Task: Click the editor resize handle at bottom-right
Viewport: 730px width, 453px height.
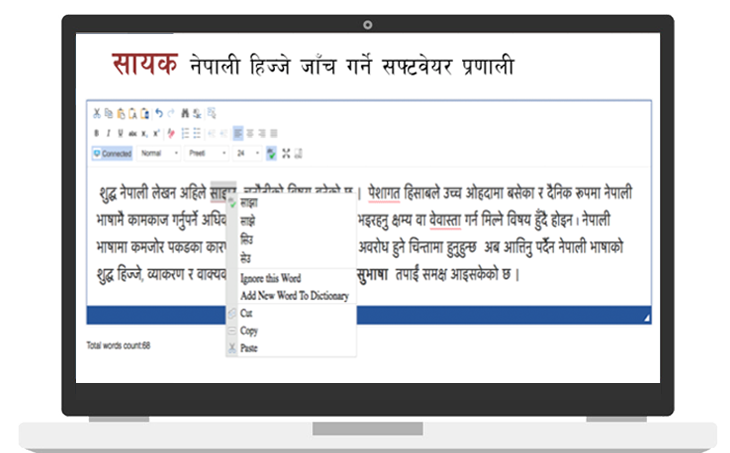Action: (x=646, y=318)
